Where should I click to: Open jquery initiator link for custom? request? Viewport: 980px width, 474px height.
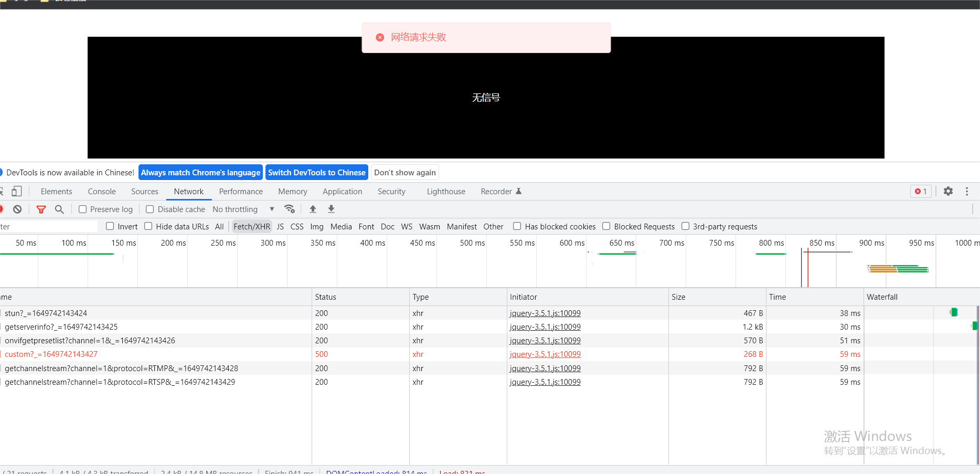tap(545, 354)
